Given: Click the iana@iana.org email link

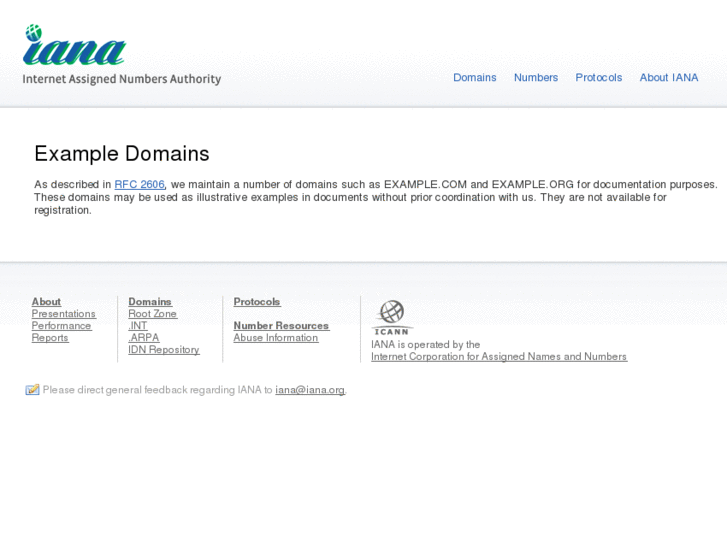Looking at the screenshot, I should click(x=310, y=390).
